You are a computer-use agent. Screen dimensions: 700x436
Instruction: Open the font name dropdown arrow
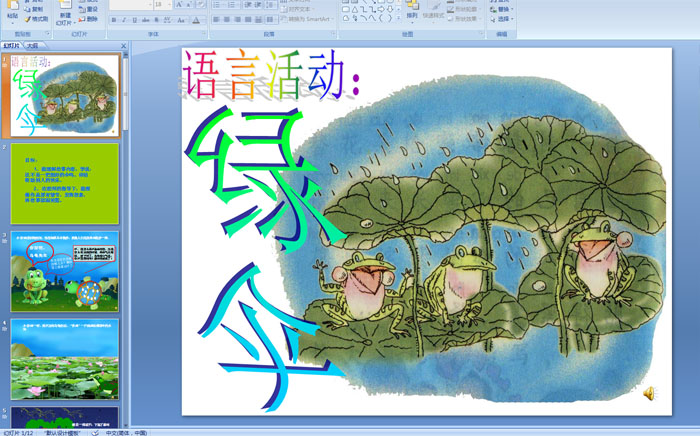pos(150,5)
